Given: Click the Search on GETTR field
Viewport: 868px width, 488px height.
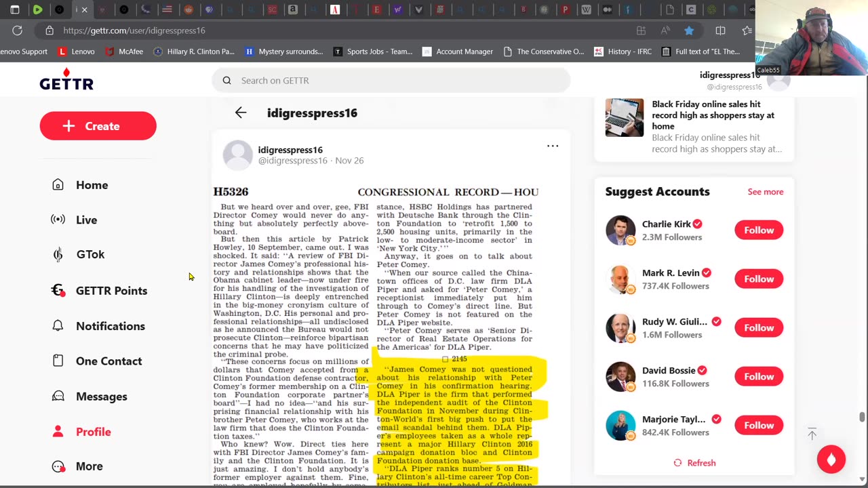Looking at the screenshot, I should point(391,80).
